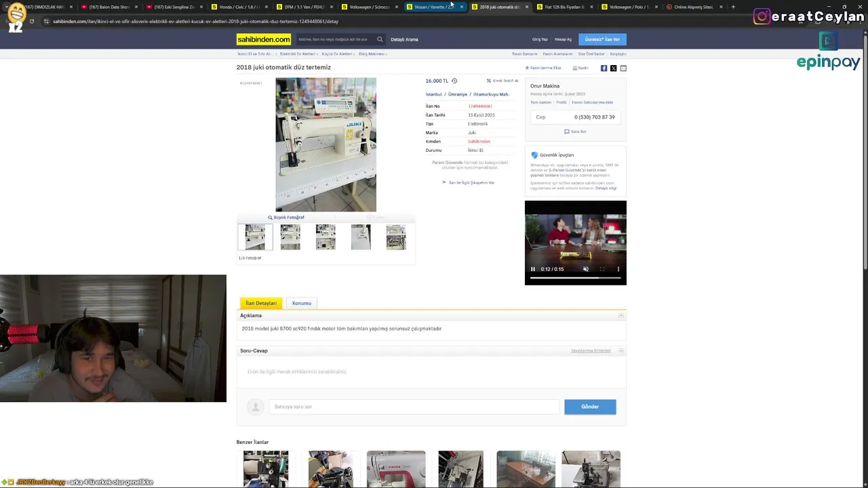Viewport: 868px width, 488px height.
Task: Select the fifth photo thumbnail
Action: pos(396,237)
